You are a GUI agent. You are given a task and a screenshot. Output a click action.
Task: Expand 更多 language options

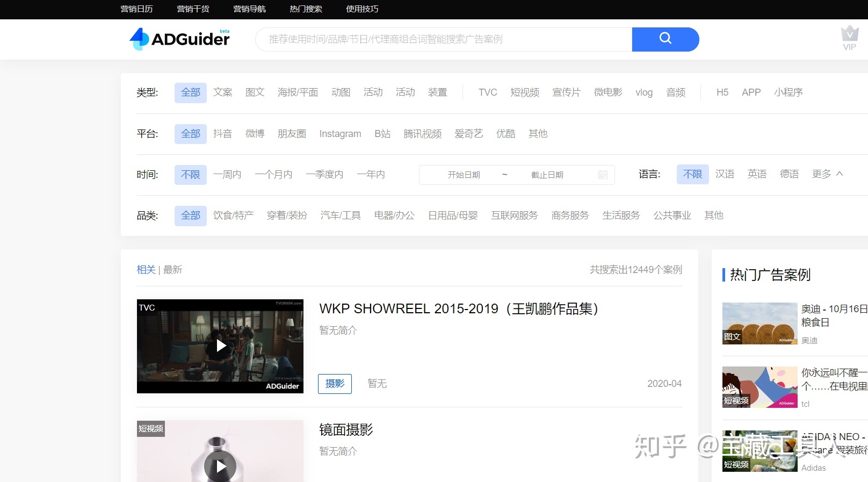pos(827,174)
